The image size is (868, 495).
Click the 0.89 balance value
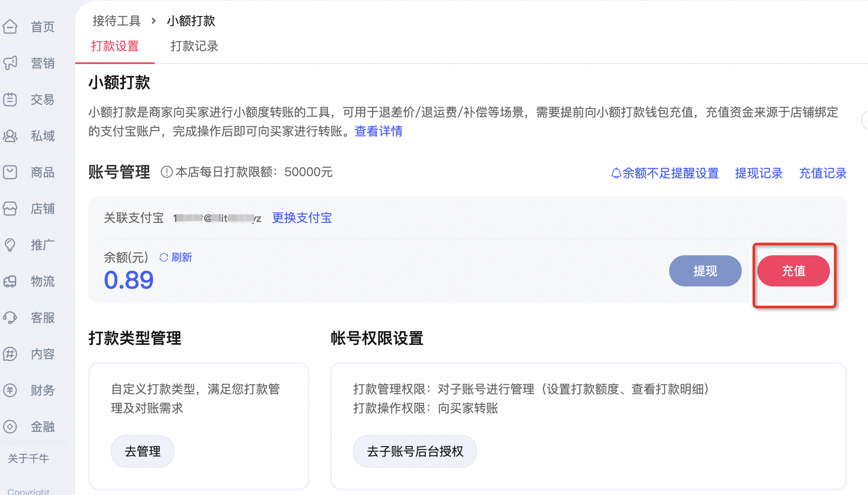point(129,280)
